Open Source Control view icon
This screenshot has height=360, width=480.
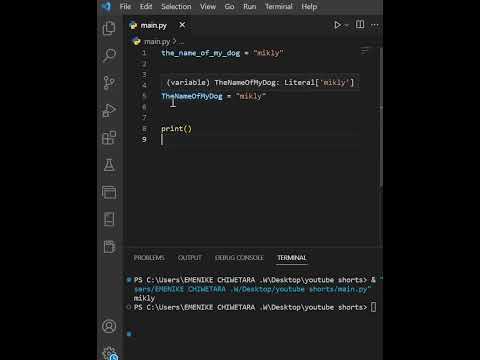[x=109, y=83]
